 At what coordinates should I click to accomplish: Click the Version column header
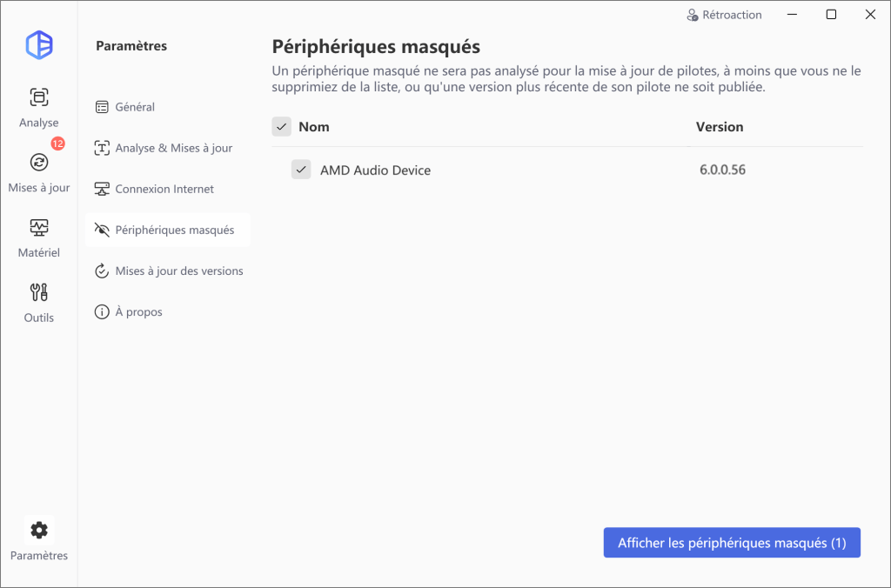720,127
